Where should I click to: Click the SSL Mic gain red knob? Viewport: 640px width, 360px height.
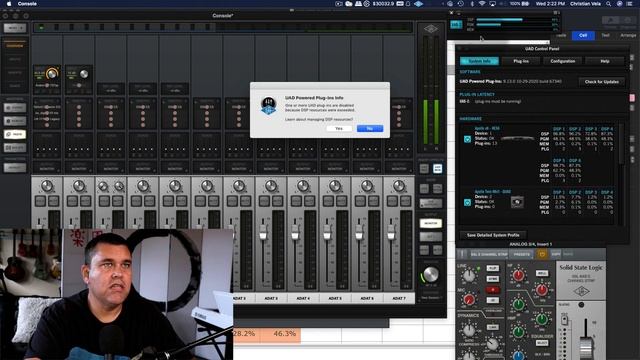coord(469,300)
